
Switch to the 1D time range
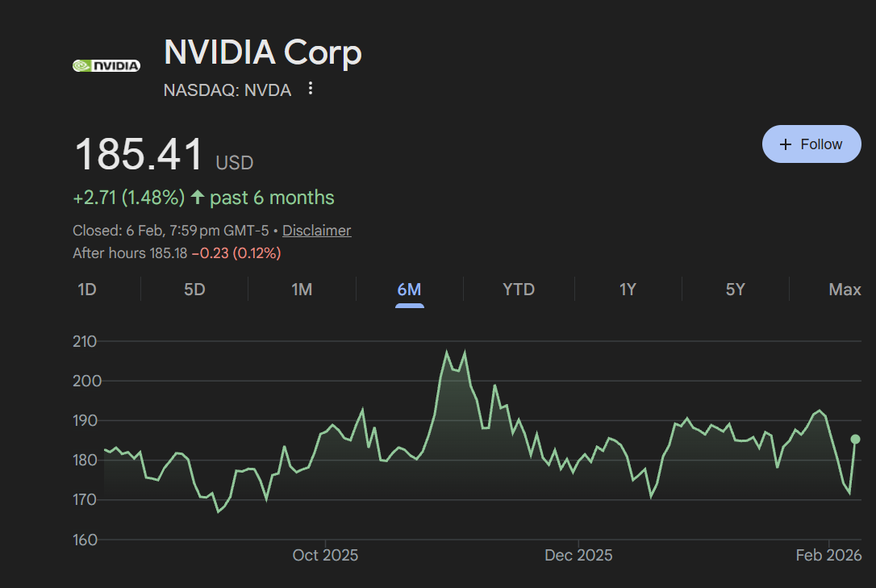[87, 290]
